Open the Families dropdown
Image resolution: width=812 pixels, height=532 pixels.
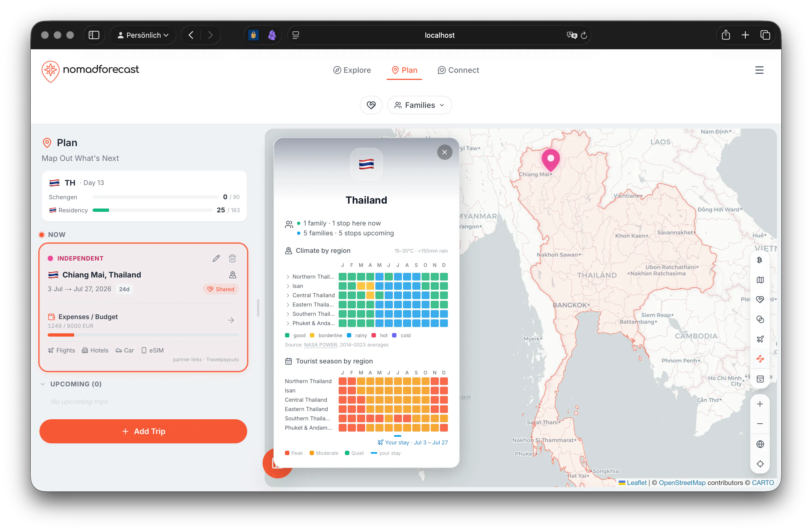pyautogui.click(x=419, y=105)
